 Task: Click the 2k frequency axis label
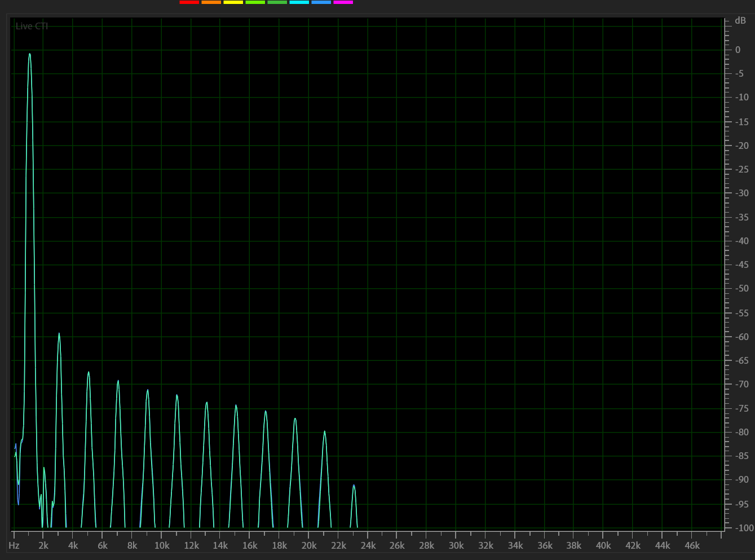coord(43,545)
